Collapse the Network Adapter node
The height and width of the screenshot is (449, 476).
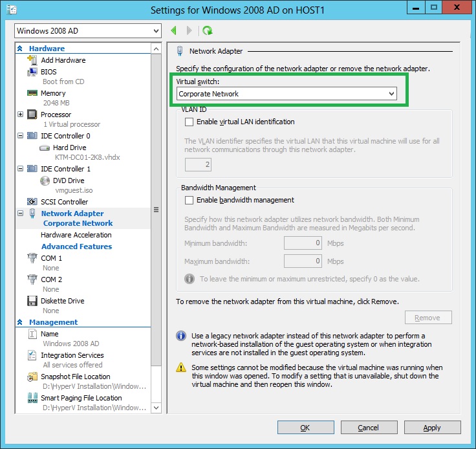(x=20, y=213)
